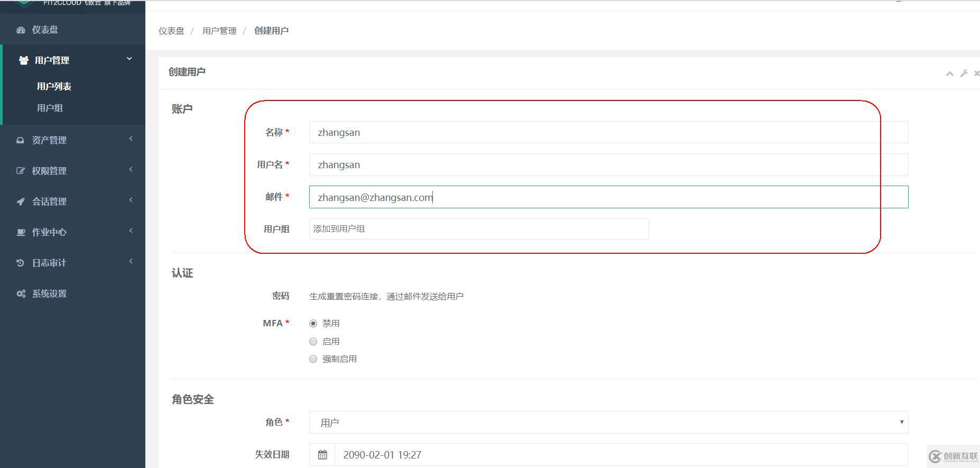Click the user management people icon

click(x=23, y=60)
